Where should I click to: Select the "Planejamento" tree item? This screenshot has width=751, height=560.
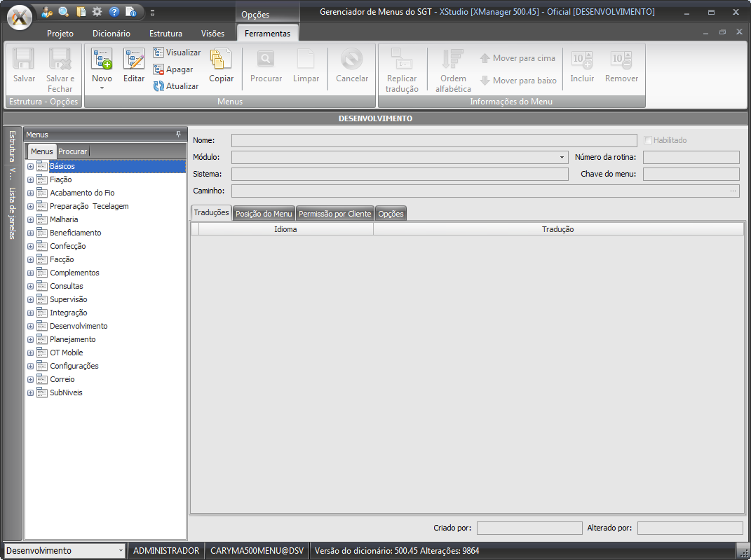73,339
